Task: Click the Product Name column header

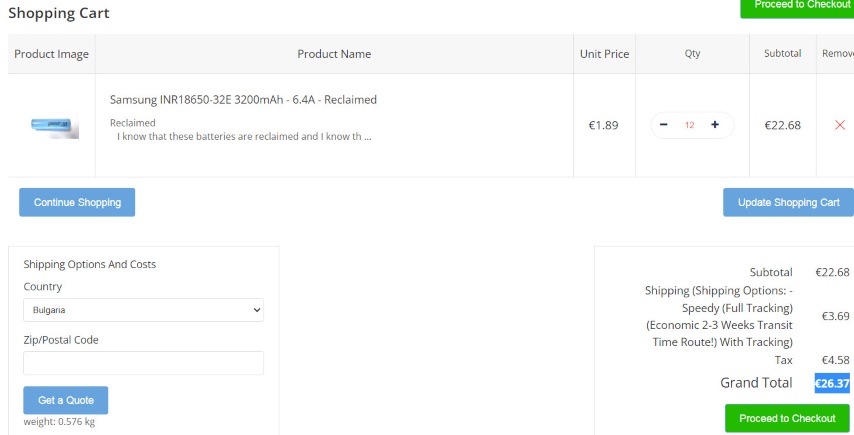Action: coord(334,54)
